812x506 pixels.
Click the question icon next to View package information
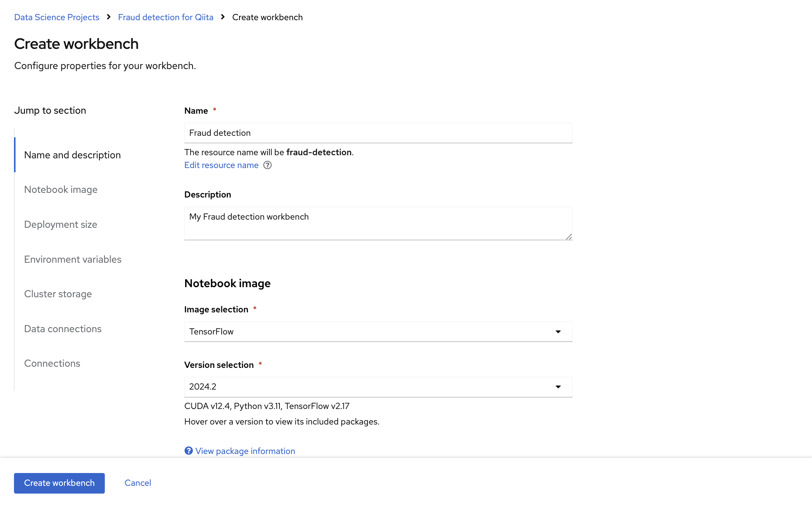click(189, 451)
